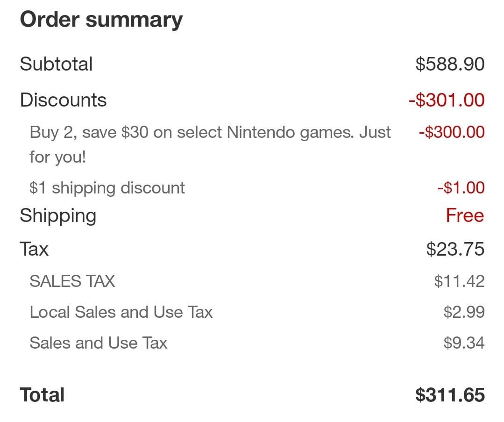504x422 pixels.
Task: Tap the Discounts row label
Action: point(63,100)
